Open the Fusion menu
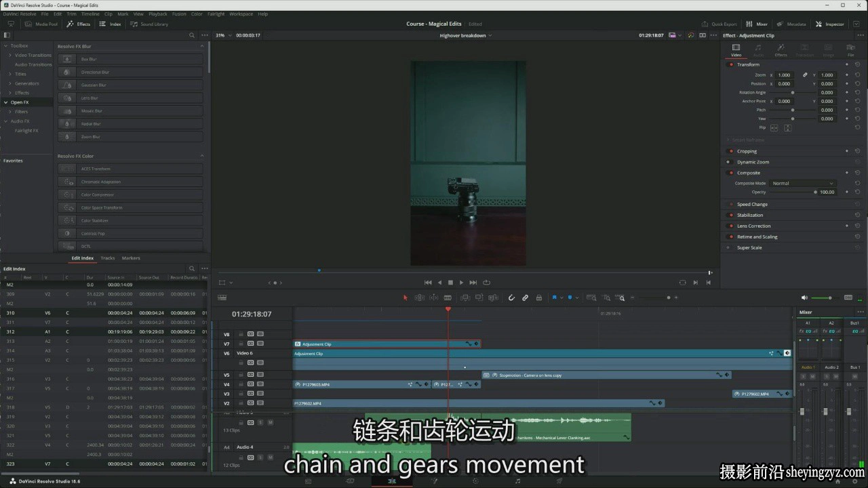868x488 pixels. point(179,14)
